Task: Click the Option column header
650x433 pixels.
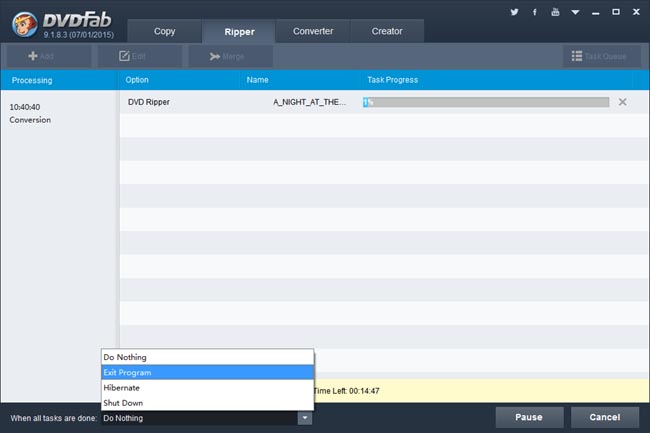Action: coord(137,80)
